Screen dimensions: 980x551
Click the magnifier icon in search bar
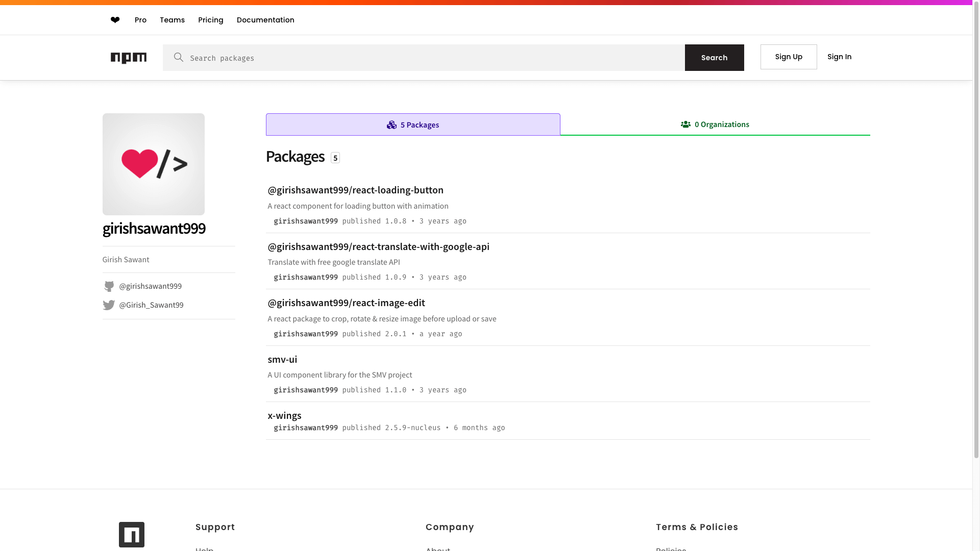coord(178,57)
